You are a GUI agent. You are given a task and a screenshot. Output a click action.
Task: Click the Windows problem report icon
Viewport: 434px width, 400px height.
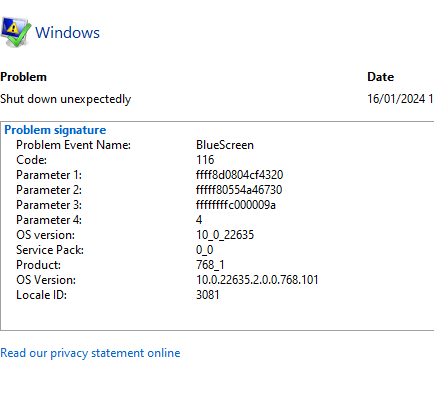coord(16,32)
